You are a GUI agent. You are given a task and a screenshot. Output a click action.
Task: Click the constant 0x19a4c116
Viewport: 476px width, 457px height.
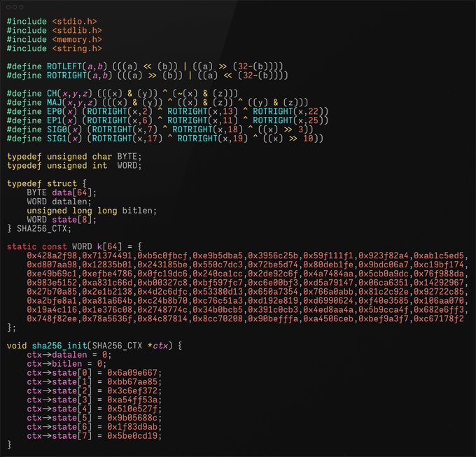pos(52,310)
